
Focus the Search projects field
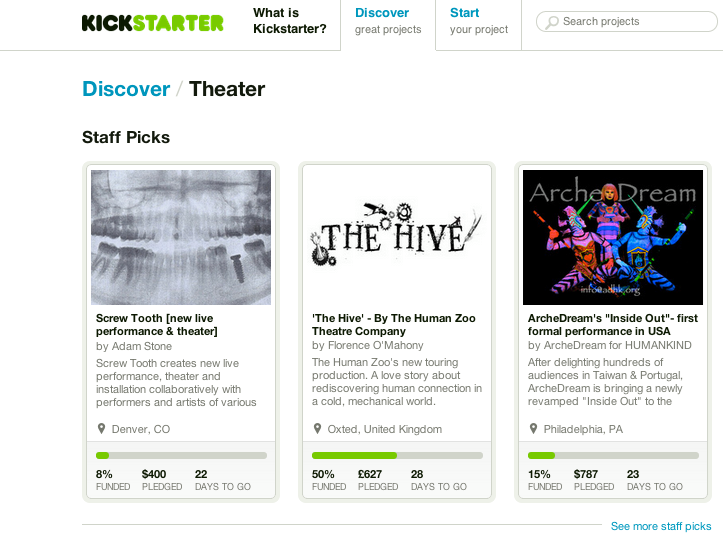pyautogui.click(x=627, y=22)
